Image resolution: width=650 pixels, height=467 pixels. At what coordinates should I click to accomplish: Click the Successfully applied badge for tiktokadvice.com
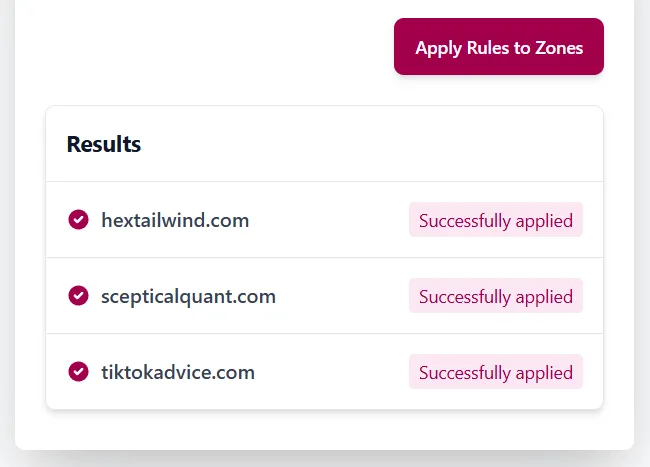tap(495, 372)
